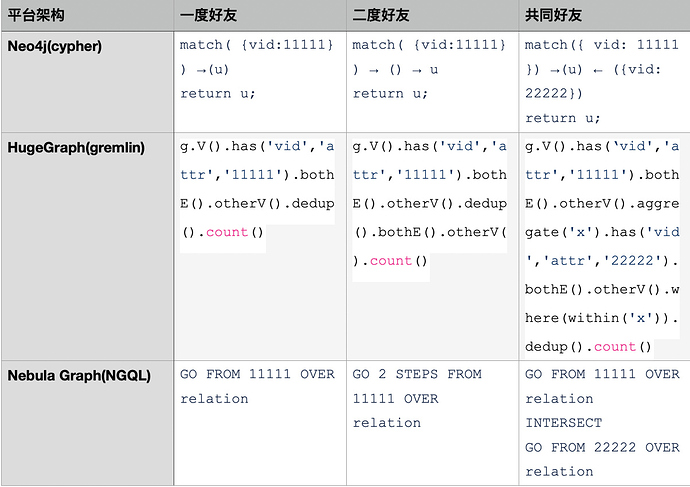This screenshot has height=487, width=690.
Task: Select the Neo4j 二度好友 cypher query cell
Action: (429, 69)
